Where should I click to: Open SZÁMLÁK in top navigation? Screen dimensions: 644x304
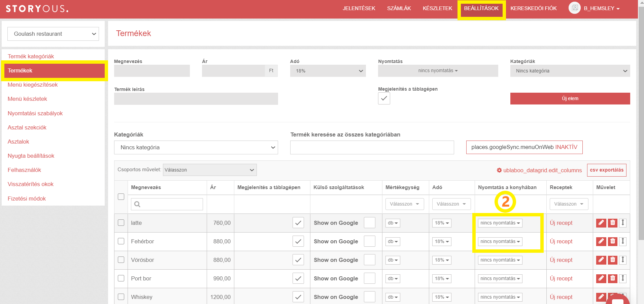pos(399,8)
